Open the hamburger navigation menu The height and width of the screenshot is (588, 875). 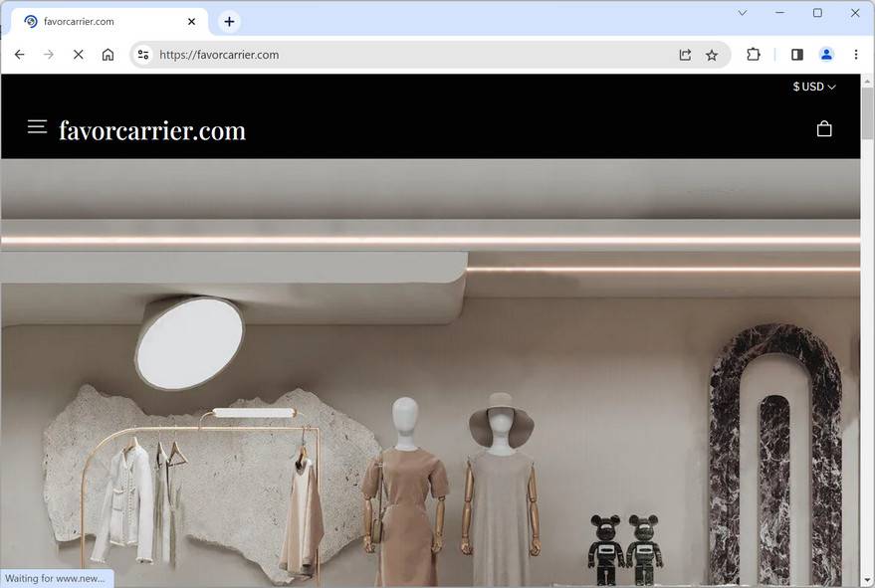tap(38, 126)
